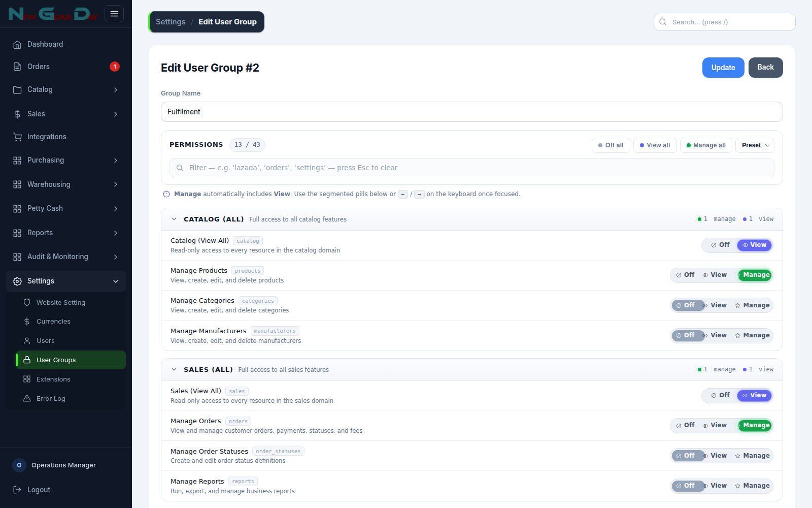Click the red Orders notification badge
The height and width of the screenshot is (508, 812).
coord(115,67)
